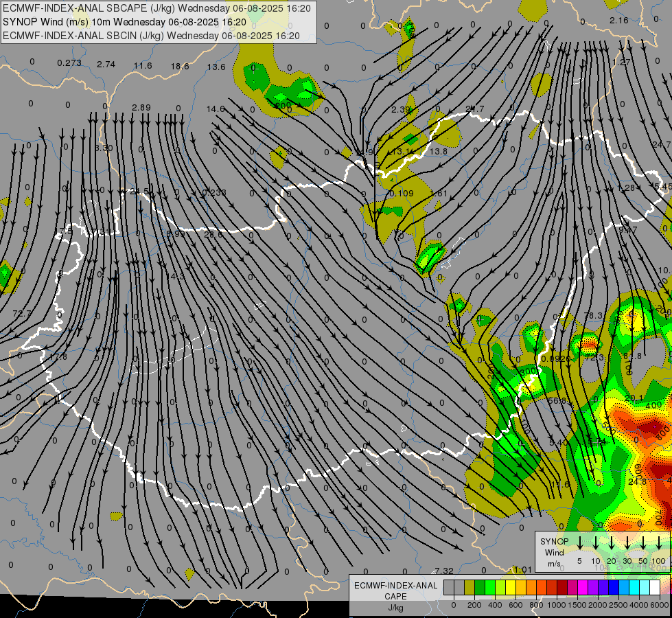Click the map value 0.109

(401, 193)
